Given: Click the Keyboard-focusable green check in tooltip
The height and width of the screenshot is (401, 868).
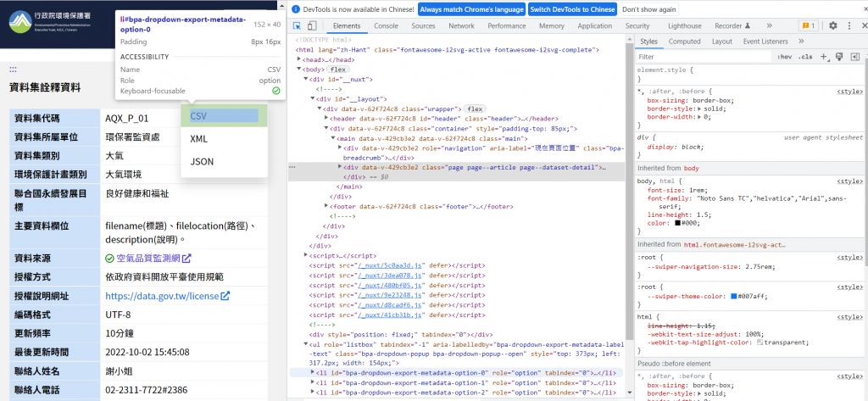Looking at the screenshot, I should 276,91.
